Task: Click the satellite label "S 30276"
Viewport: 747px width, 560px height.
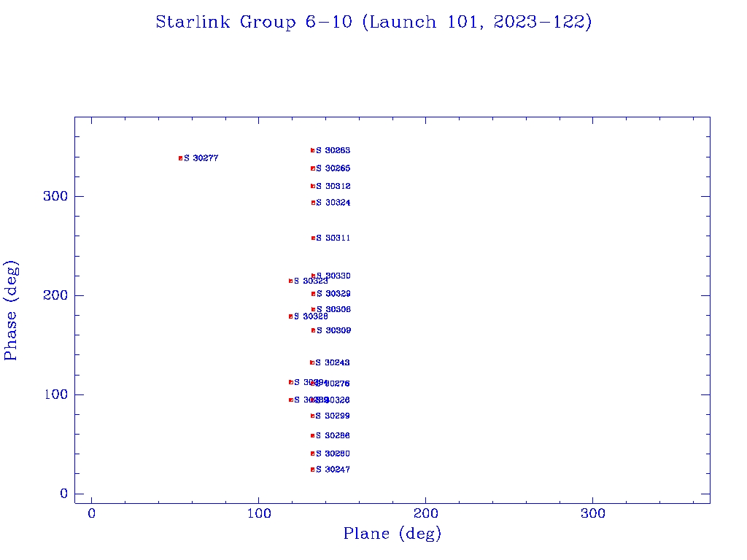Action: pos(333,384)
